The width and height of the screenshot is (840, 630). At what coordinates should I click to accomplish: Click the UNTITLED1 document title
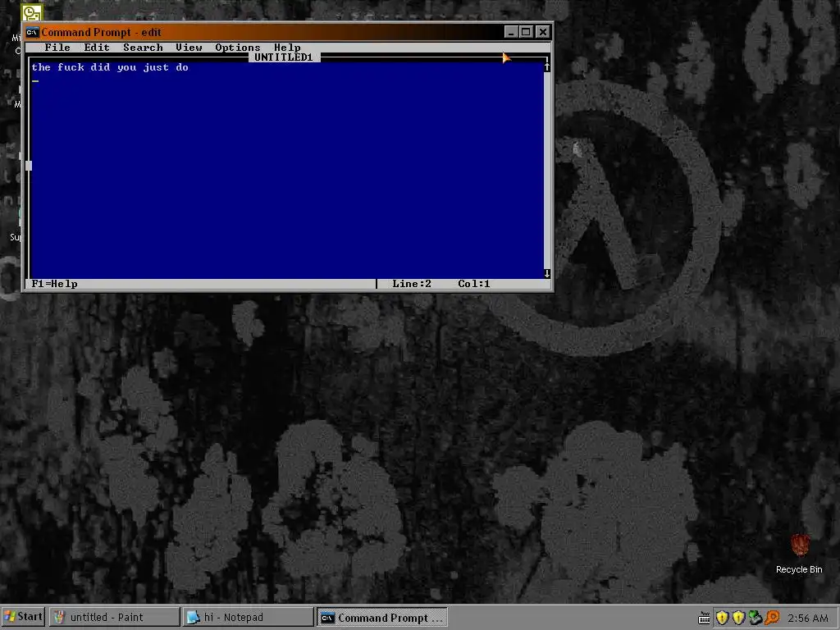point(283,57)
